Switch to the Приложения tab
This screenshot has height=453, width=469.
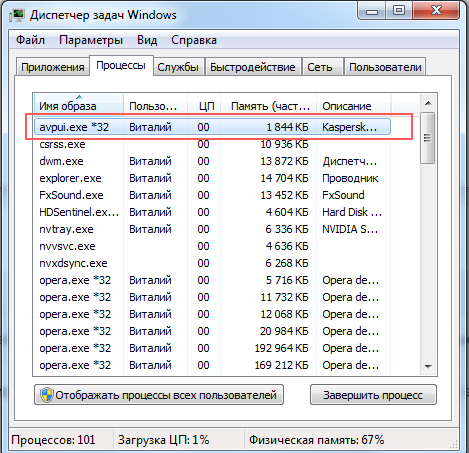pyautogui.click(x=53, y=67)
